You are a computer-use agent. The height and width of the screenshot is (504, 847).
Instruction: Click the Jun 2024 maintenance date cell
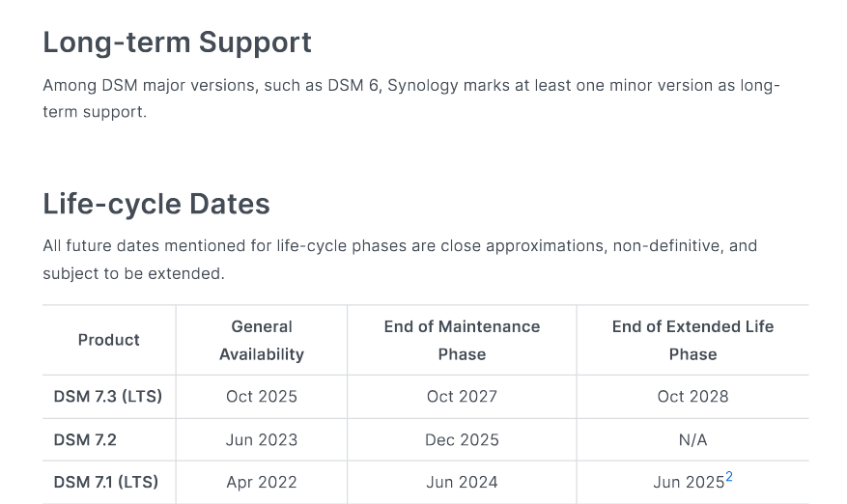[462, 482]
